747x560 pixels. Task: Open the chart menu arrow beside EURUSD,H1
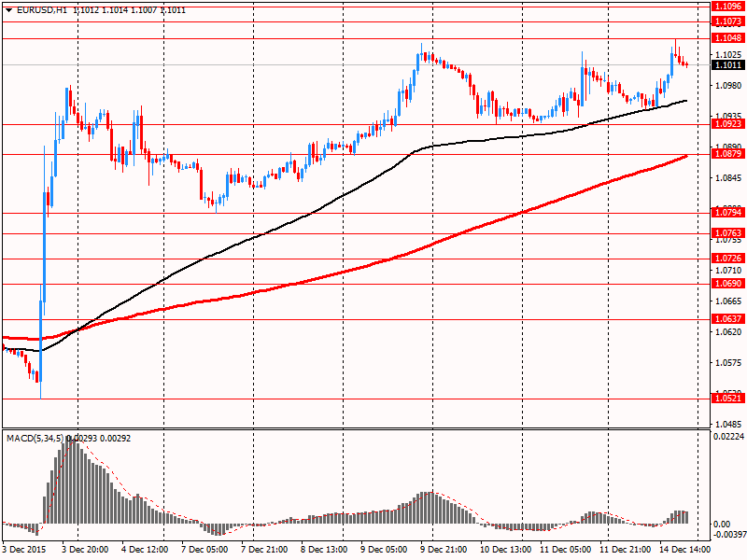(9, 10)
